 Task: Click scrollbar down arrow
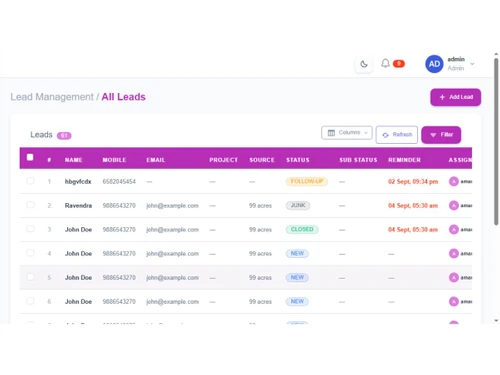click(x=496, y=320)
